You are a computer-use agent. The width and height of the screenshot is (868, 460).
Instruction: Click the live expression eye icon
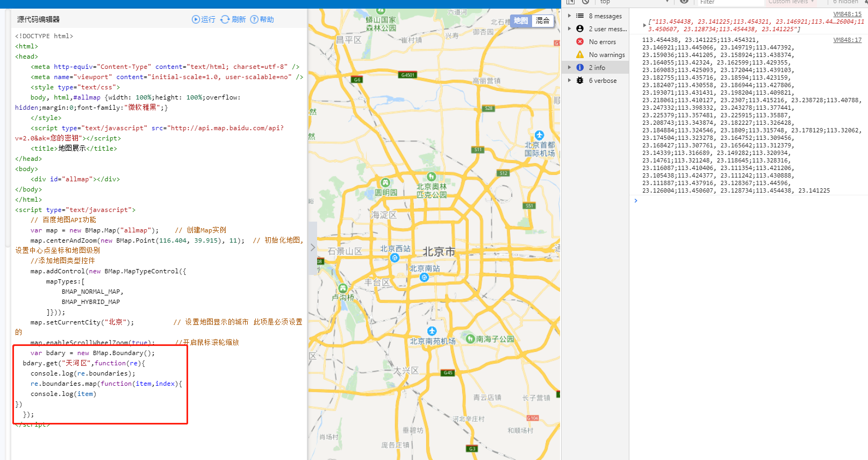pos(684,2)
